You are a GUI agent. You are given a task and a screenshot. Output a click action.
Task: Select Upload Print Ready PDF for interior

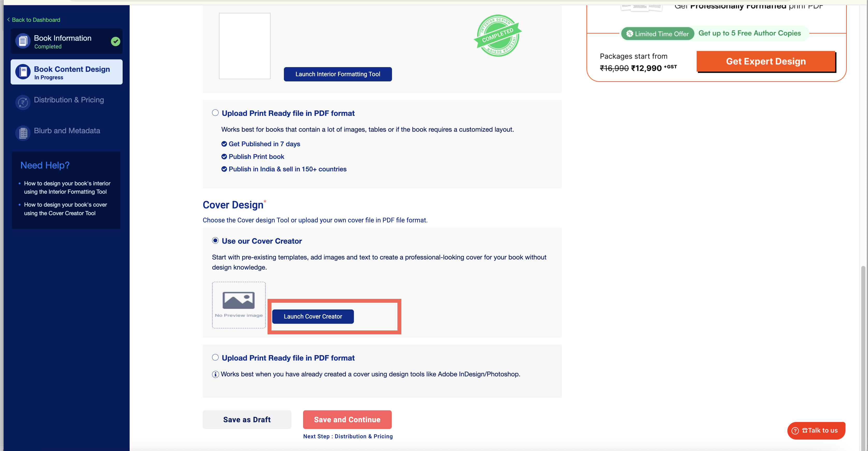215,113
